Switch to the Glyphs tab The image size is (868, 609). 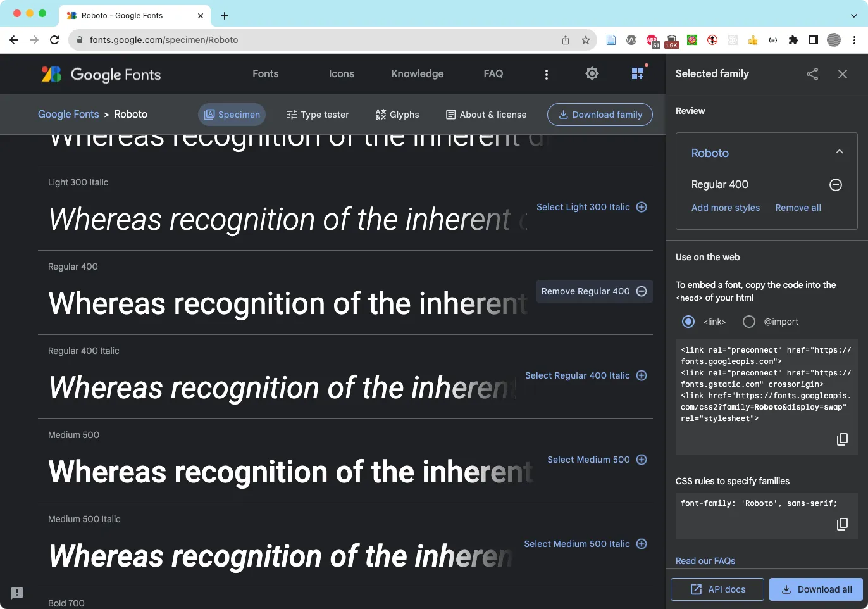click(397, 115)
